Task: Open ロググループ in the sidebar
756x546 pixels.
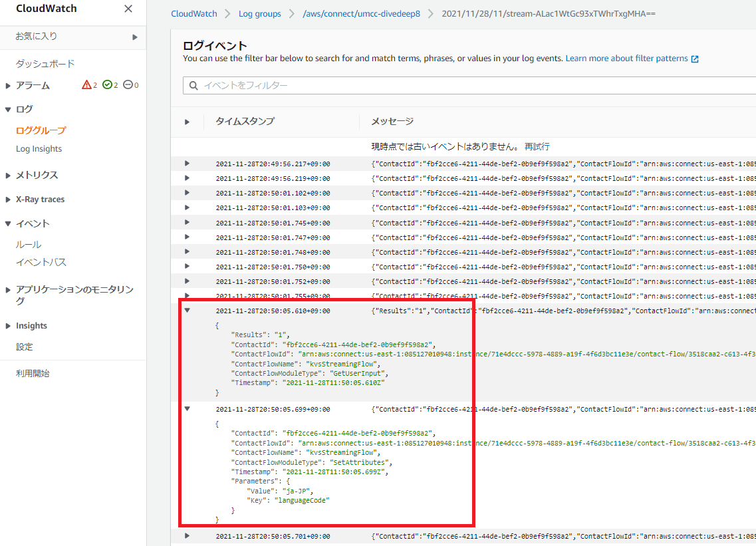Action: pos(41,130)
